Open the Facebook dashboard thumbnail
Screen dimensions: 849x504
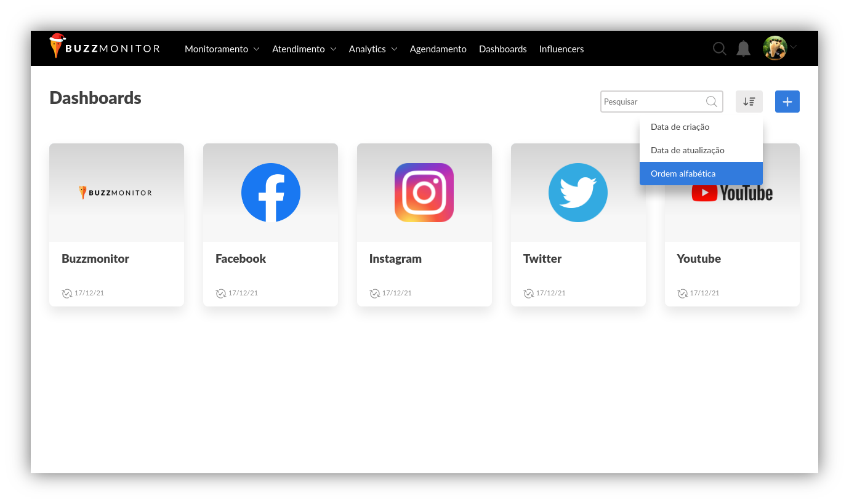pos(271,193)
